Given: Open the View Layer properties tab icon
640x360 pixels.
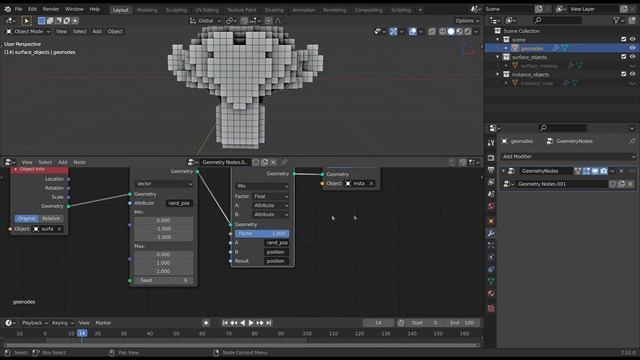Looking at the screenshot, I should [x=491, y=182].
